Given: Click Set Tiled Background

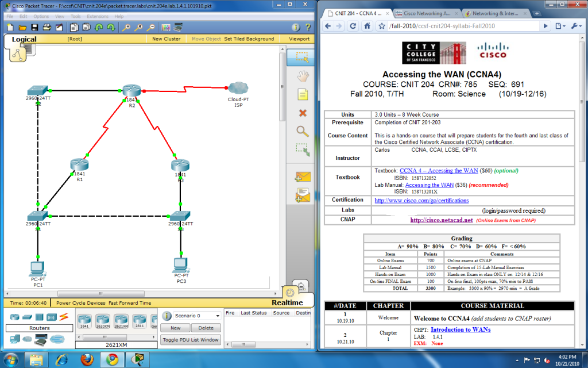Looking at the screenshot, I should (x=249, y=39).
